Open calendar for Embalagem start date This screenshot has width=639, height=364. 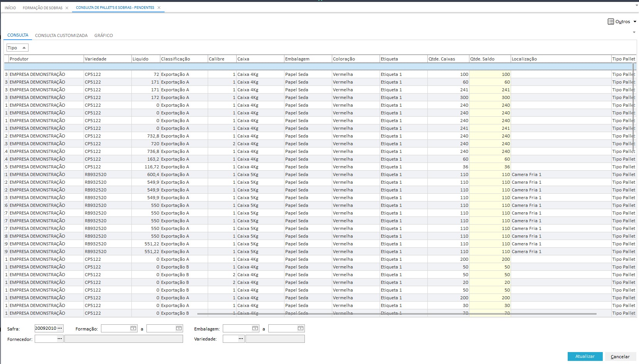(x=255, y=328)
